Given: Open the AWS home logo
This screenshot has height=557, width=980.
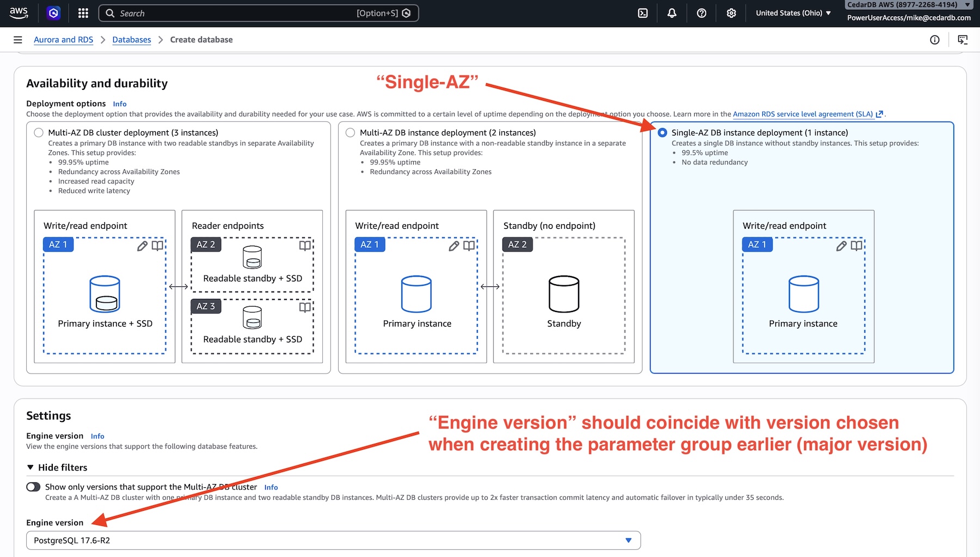Looking at the screenshot, I should 19,13.
